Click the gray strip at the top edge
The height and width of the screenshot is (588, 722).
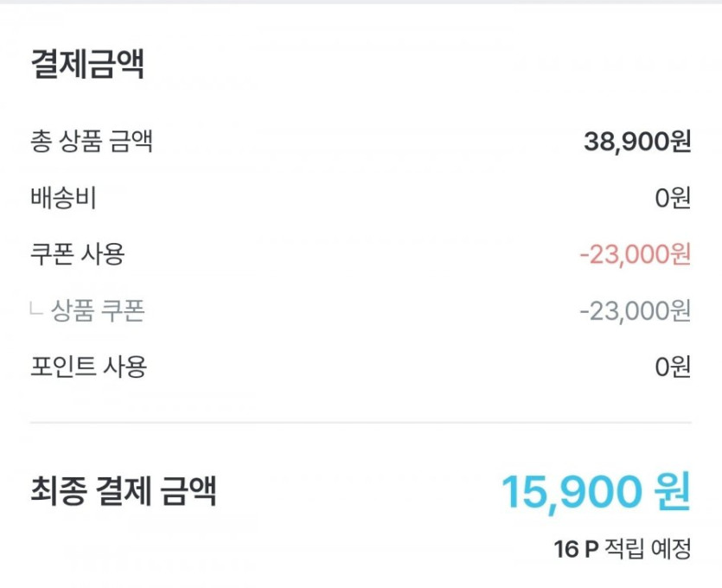pyautogui.click(x=361, y=3)
